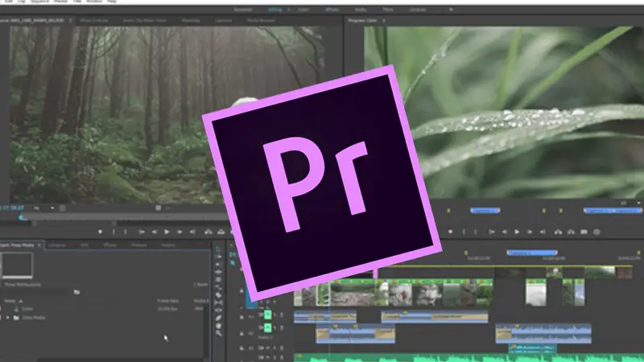Viewport: 644px width, 362px height.
Task: Click Drag Video Only icon under Source monitor
Action: 158,208
